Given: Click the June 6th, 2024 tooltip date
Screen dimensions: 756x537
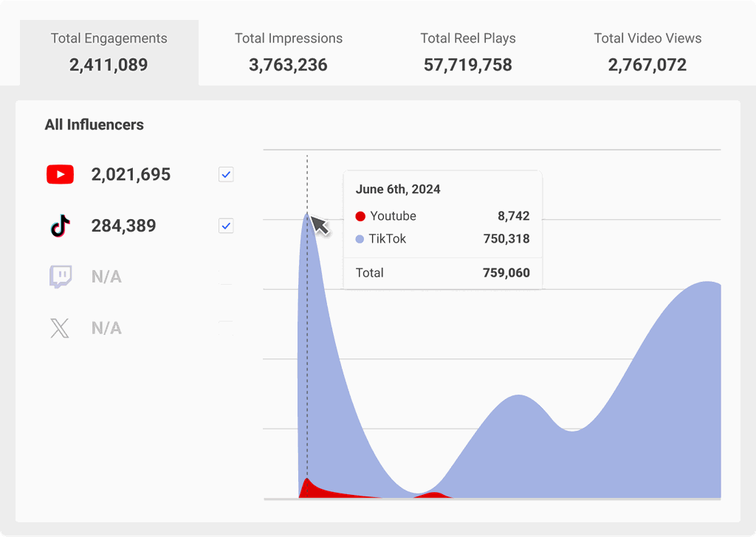Looking at the screenshot, I should click(397, 190).
